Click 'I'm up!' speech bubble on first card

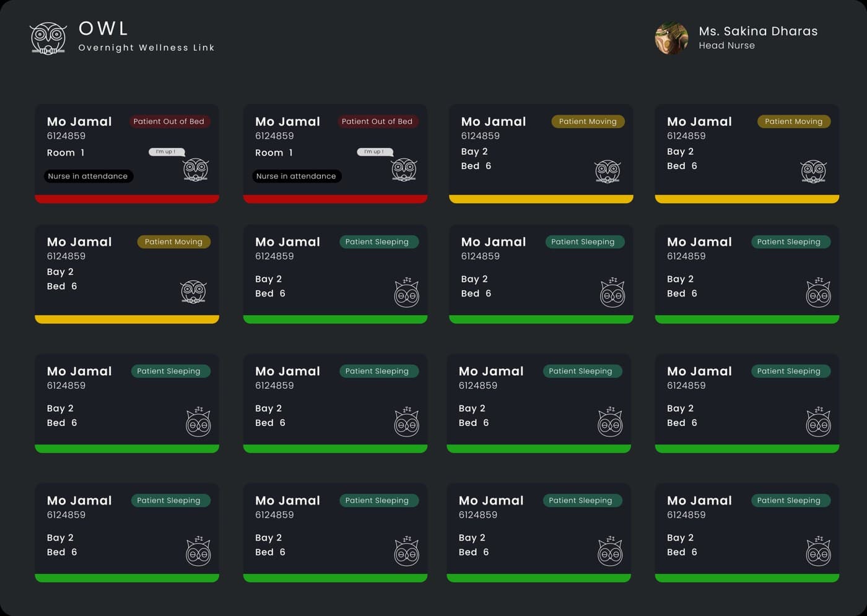(166, 152)
